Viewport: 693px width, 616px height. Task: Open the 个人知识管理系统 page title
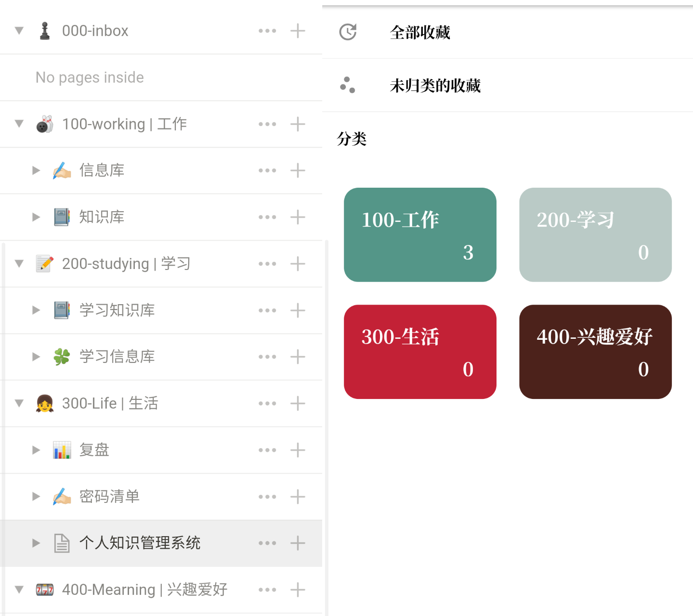140,543
